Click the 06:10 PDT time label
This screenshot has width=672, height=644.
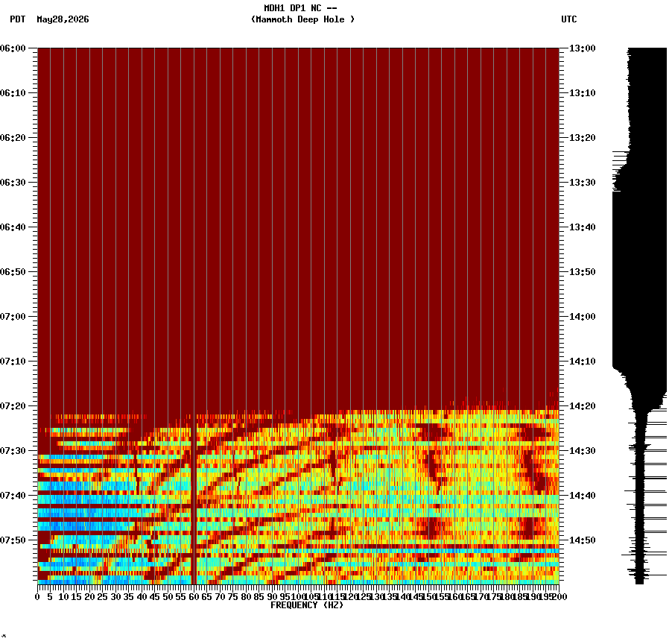pyautogui.click(x=13, y=93)
